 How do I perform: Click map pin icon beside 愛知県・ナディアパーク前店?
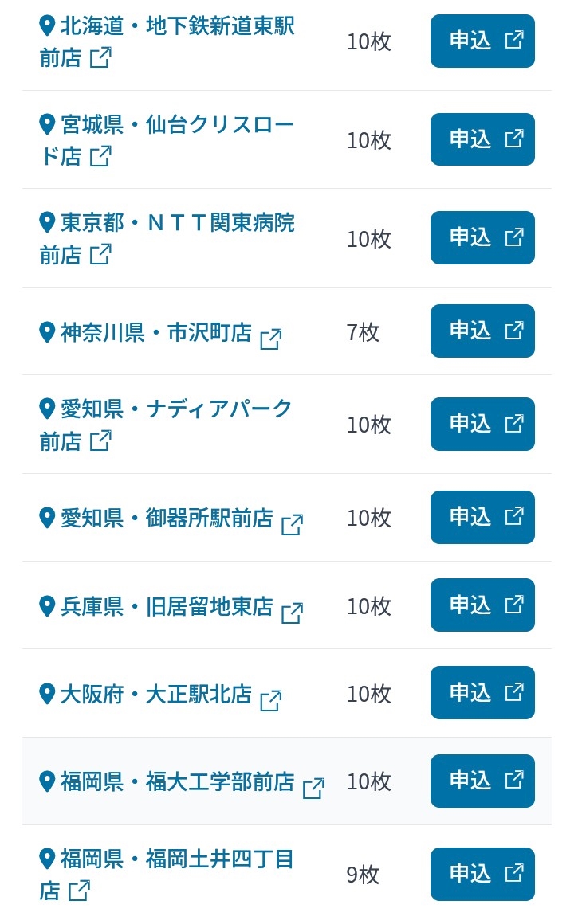point(48,408)
